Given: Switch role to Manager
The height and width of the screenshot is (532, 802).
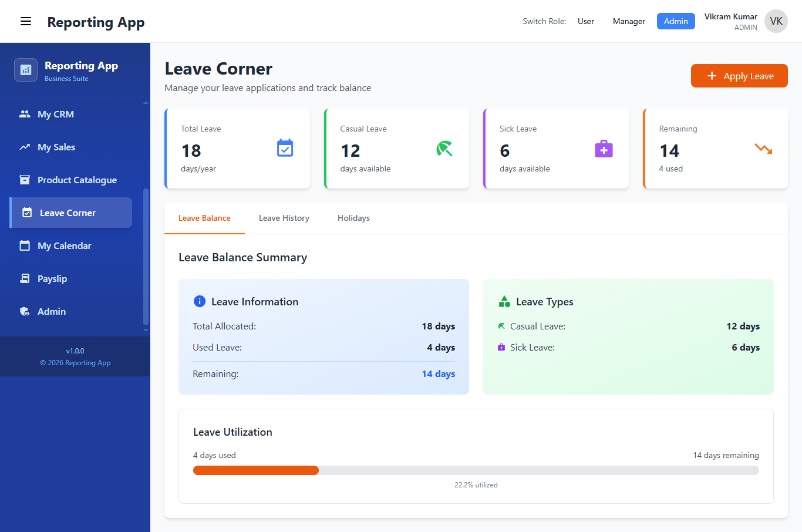Looking at the screenshot, I should coord(629,21).
